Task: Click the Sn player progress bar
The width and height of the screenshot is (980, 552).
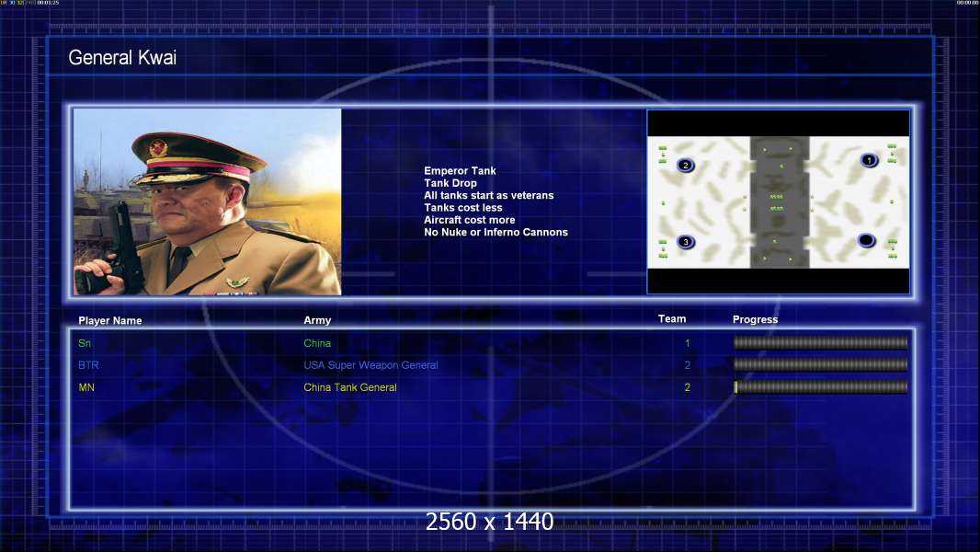Action: tap(820, 343)
